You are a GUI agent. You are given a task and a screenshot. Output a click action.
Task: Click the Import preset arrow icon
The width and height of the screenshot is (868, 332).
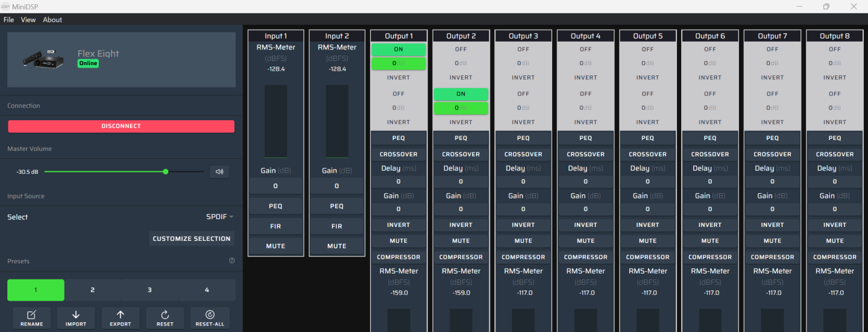point(76,314)
